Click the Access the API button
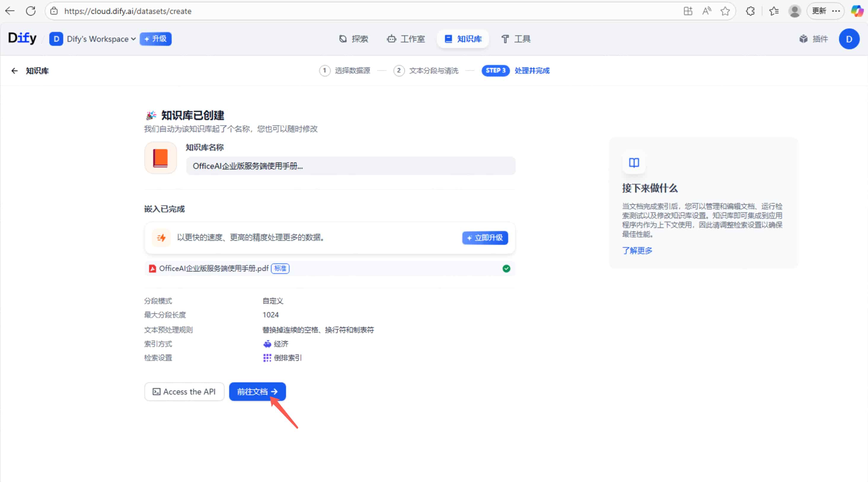Screen dimensions: 868x482 pos(184,391)
